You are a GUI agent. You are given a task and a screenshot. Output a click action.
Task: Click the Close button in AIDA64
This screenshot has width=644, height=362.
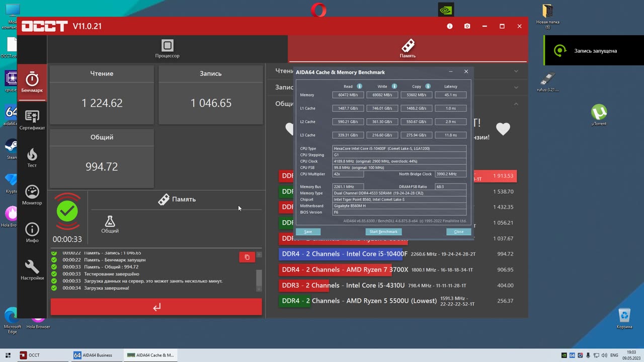click(458, 232)
